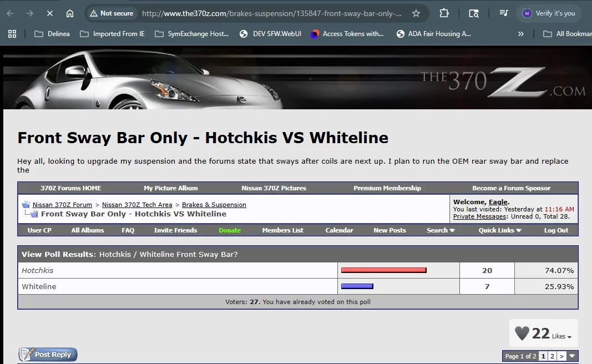Open Nissan 370Z Tech Area link
Viewport: 592px width, 364px height.
pyautogui.click(x=137, y=205)
